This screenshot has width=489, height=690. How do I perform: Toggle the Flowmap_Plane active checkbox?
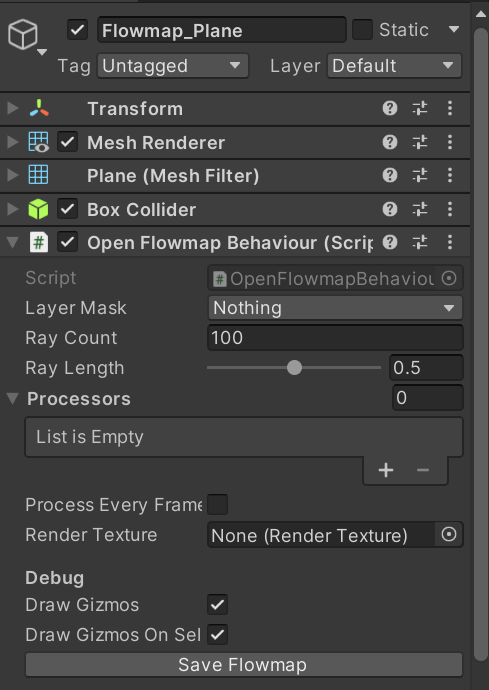point(77,30)
